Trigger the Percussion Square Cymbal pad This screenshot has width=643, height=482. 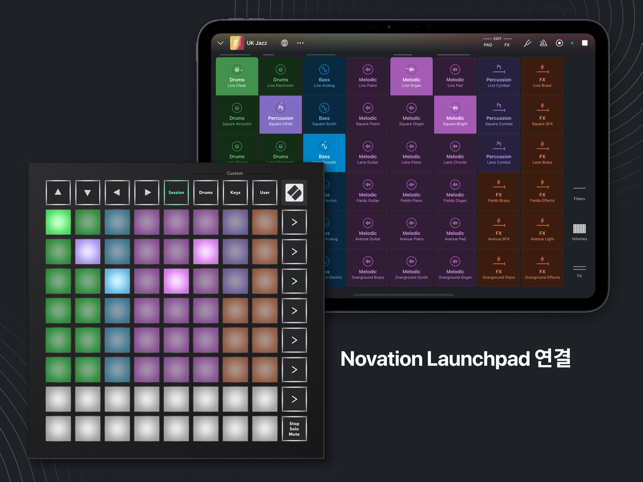click(499, 114)
